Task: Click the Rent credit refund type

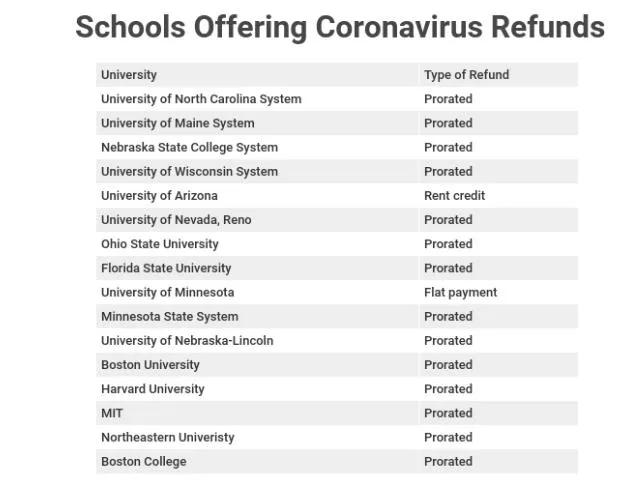Action: (x=454, y=196)
